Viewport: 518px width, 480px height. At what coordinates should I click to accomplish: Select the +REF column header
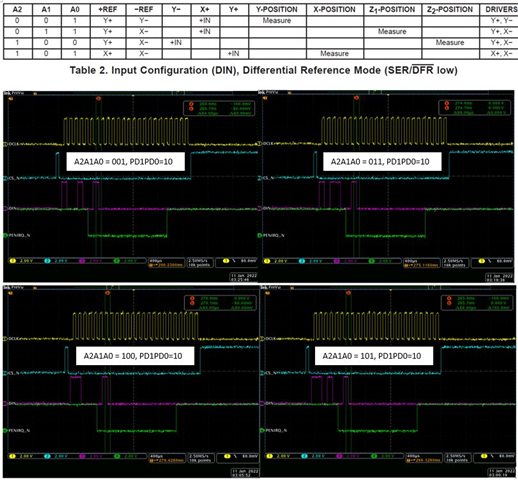(107, 10)
